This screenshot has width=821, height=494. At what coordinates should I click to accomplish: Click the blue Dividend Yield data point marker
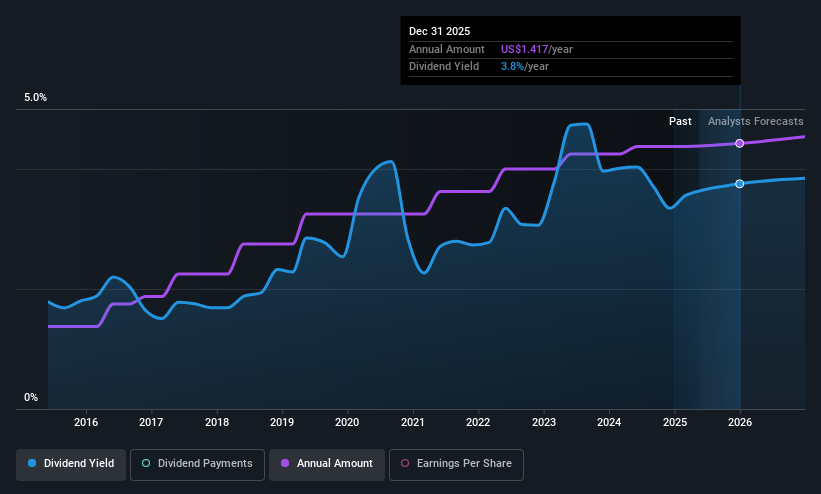tap(739, 184)
